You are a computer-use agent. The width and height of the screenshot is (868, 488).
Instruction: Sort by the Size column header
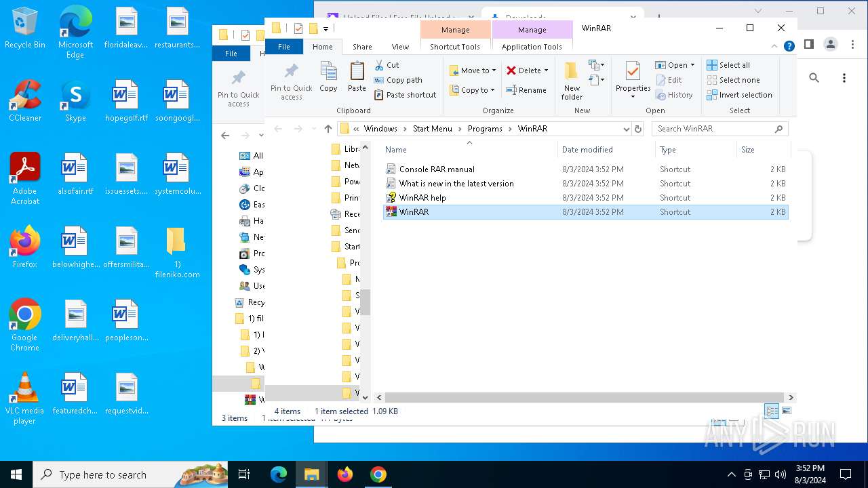tap(764, 150)
